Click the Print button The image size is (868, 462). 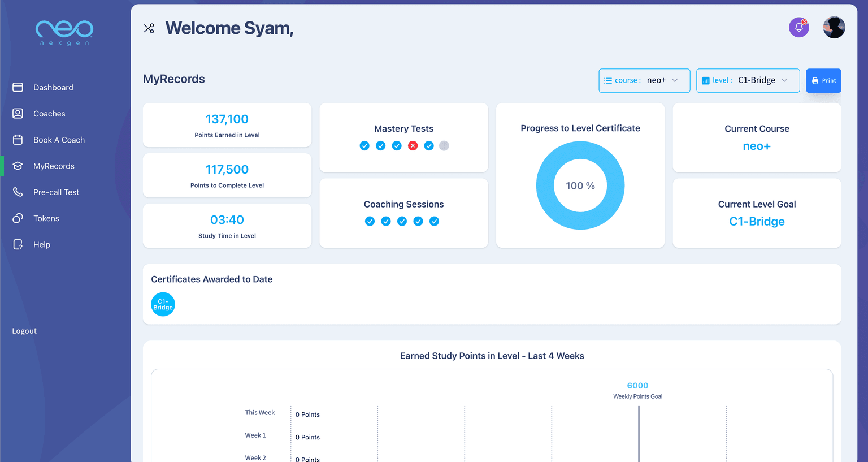(x=823, y=80)
